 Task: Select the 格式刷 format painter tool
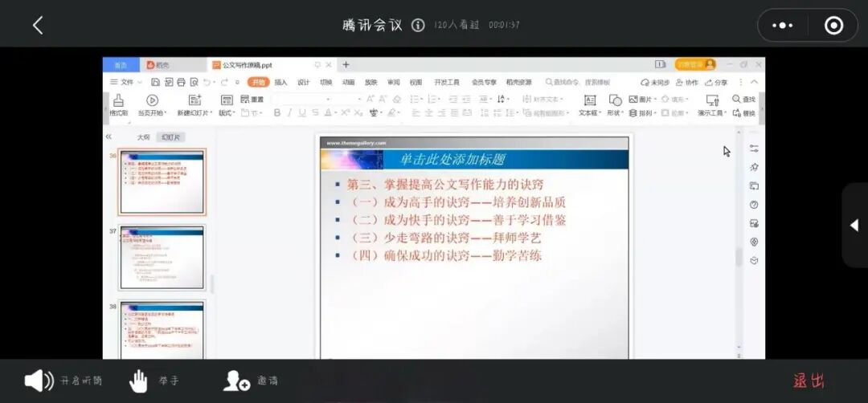tap(118, 104)
